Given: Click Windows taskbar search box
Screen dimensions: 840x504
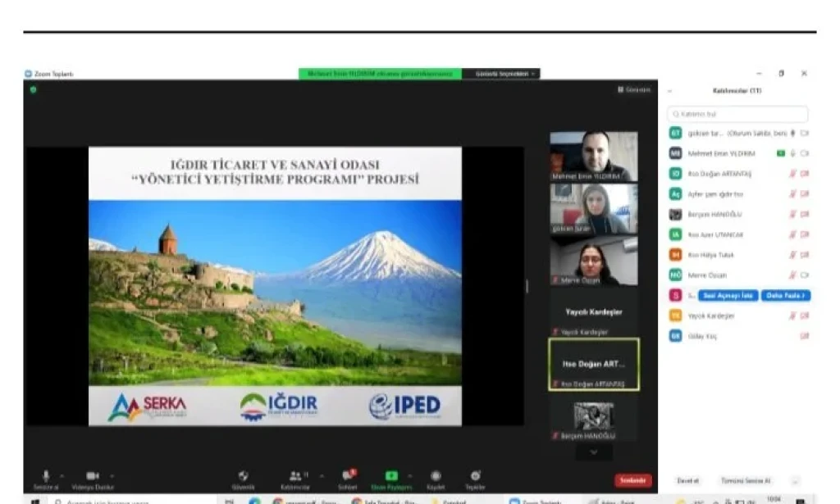Looking at the screenshot, I should coord(134,502).
